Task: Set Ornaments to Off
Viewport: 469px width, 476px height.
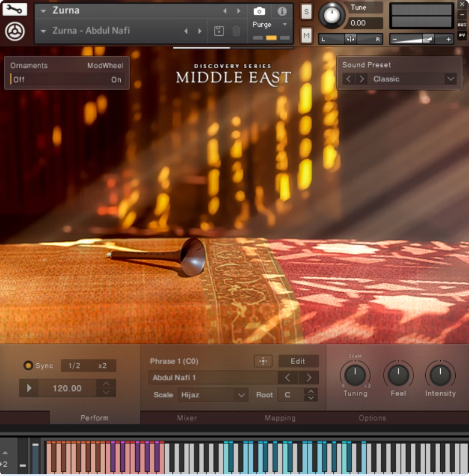Action: 19,79
